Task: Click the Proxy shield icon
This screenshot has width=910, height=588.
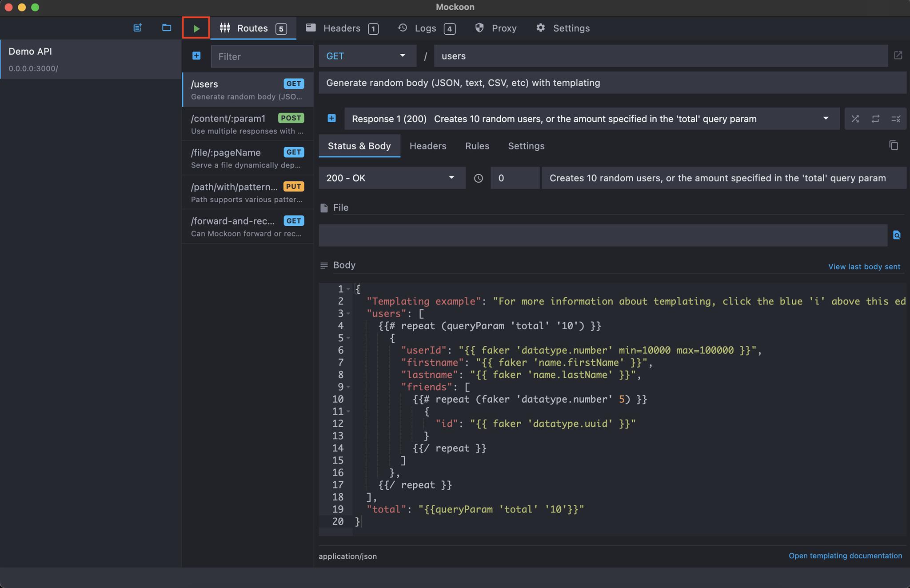Action: pos(479,28)
